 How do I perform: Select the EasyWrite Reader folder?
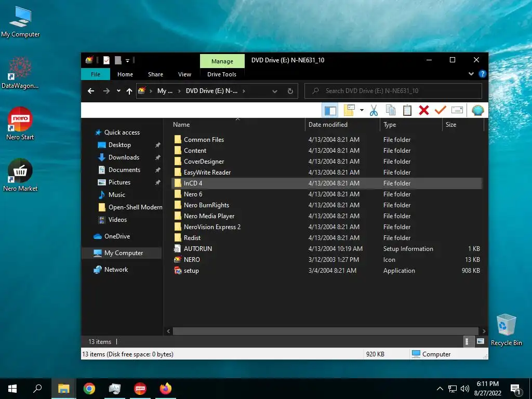click(x=327, y=172)
